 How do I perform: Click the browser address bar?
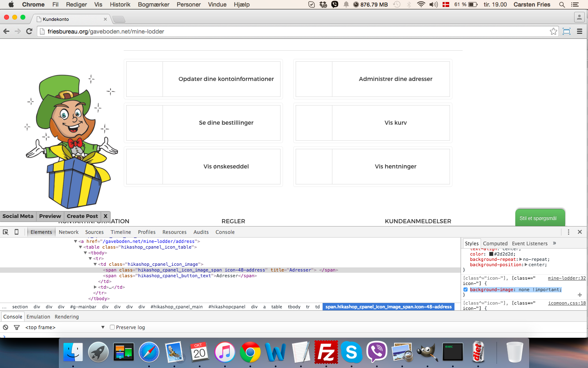tap(286, 31)
